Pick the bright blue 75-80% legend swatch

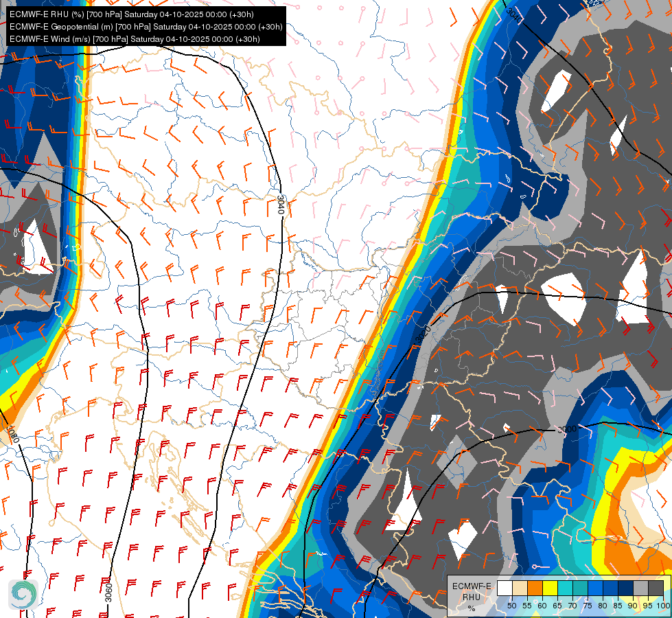tap(595, 588)
